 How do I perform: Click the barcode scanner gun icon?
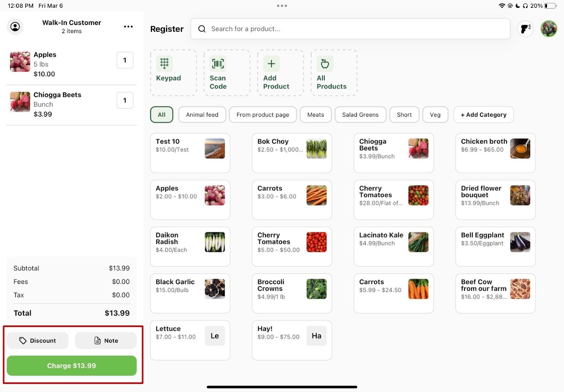525,29
